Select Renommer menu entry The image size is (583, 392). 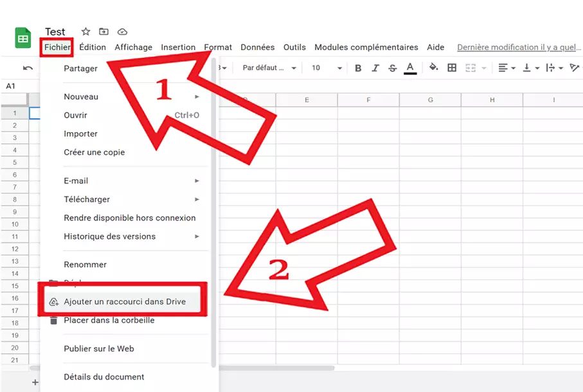coord(126,265)
